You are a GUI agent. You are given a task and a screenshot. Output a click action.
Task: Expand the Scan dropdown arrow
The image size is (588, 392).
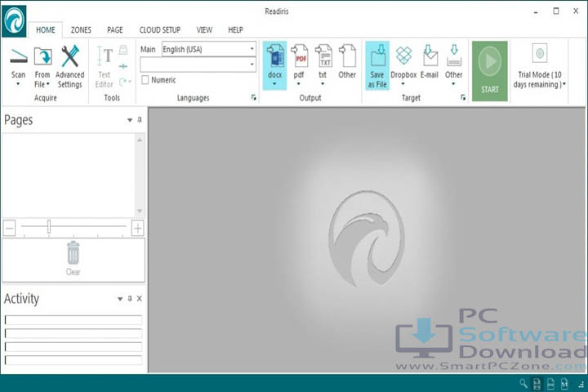tap(18, 83)
